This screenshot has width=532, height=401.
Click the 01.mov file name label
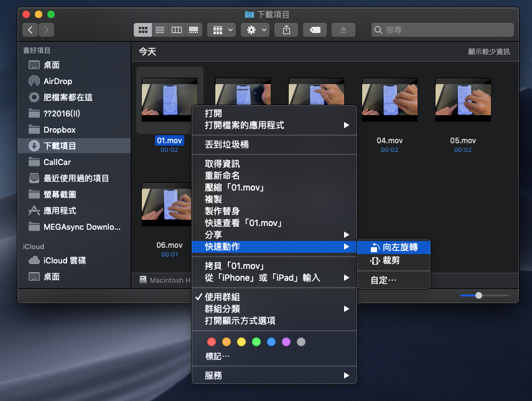point(169,141)
